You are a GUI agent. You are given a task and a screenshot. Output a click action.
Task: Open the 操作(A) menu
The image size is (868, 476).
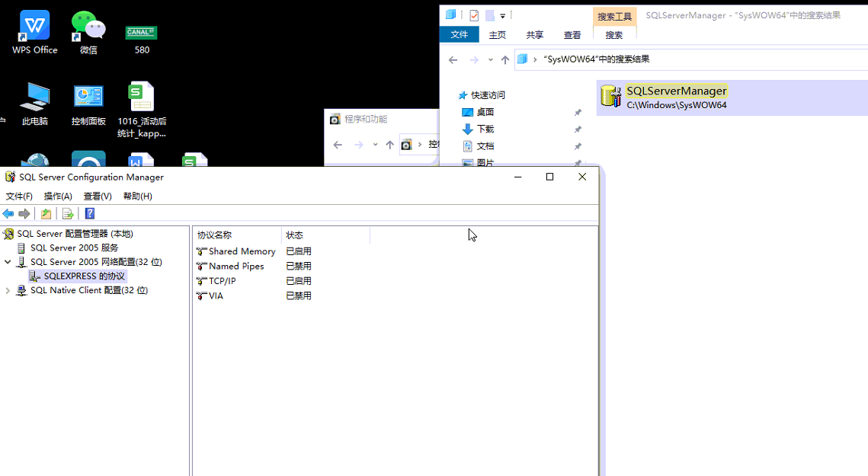tap(58, 196)
